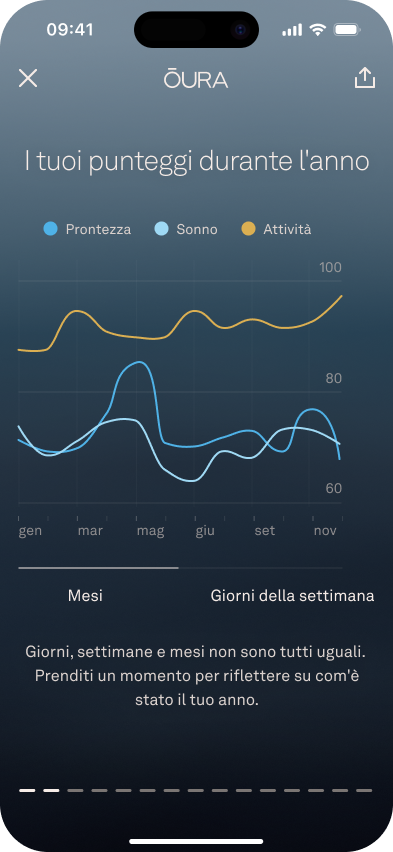Screen dimensions: 393x852
Task: Tap the 09:41 clock in status bar
Action: (x=70, y=29)
